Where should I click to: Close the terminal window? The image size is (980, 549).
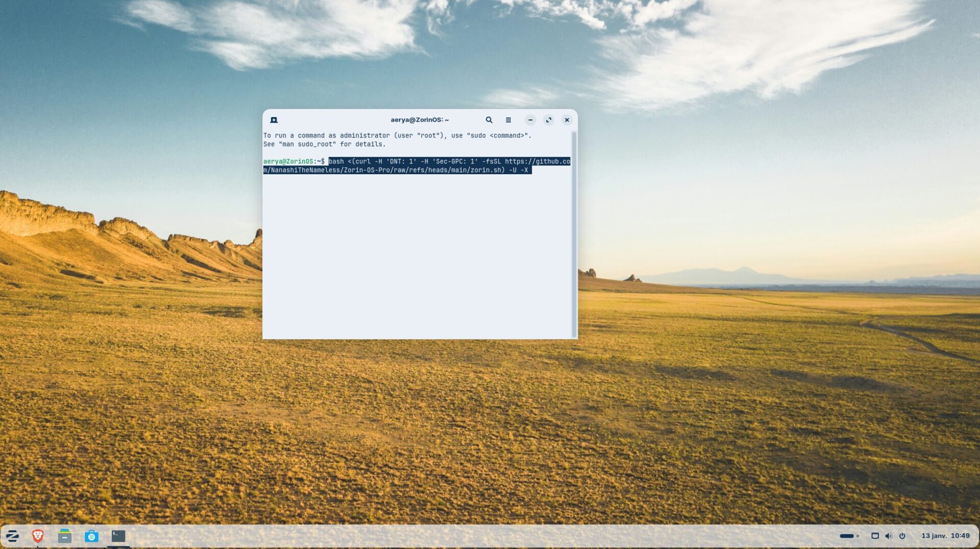567,120
